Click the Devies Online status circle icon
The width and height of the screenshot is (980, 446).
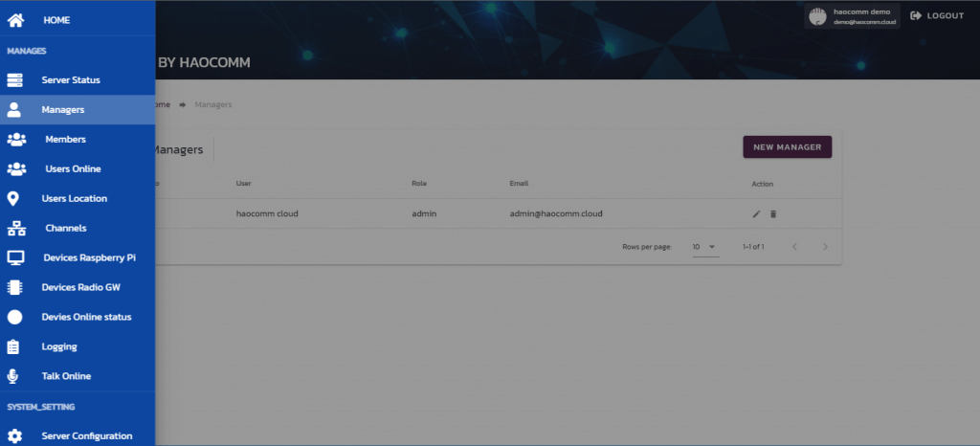click(x=14, y=318)
